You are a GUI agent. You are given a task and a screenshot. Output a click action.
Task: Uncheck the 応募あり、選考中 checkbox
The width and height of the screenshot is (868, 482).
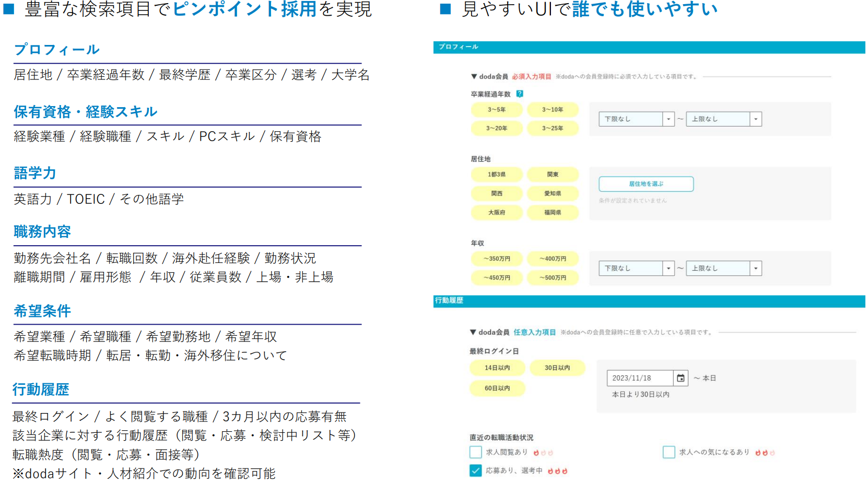[x=475, y=470]
